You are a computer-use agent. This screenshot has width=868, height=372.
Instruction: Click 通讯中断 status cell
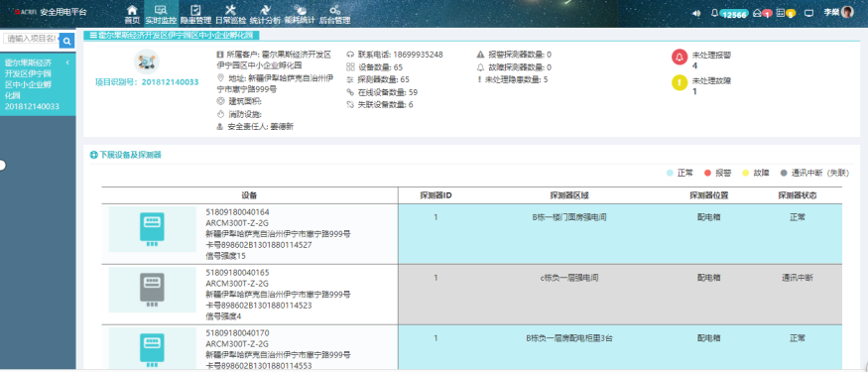(x=798, y=278)
